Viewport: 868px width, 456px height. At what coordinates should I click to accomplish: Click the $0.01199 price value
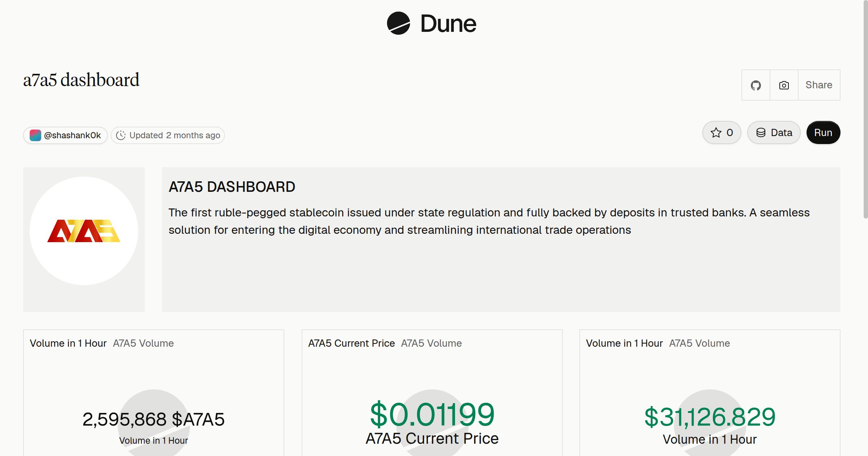pyautogui.click(x=432, y=414)
